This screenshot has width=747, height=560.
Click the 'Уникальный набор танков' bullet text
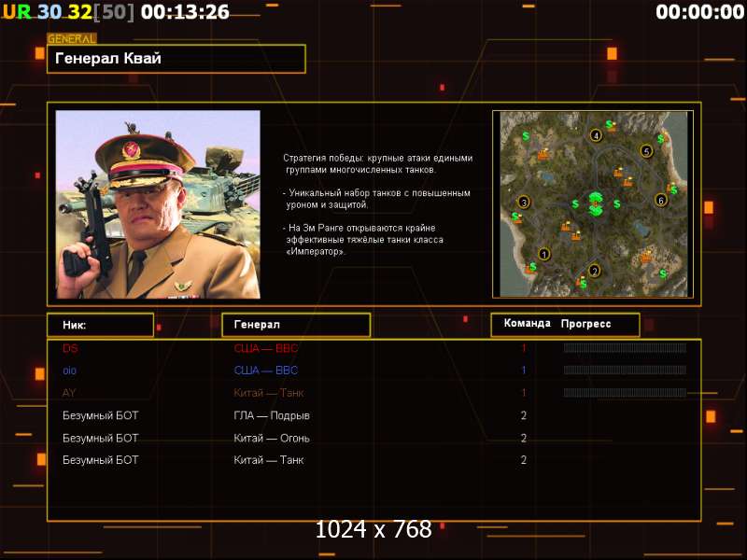(x=376, y=199)
